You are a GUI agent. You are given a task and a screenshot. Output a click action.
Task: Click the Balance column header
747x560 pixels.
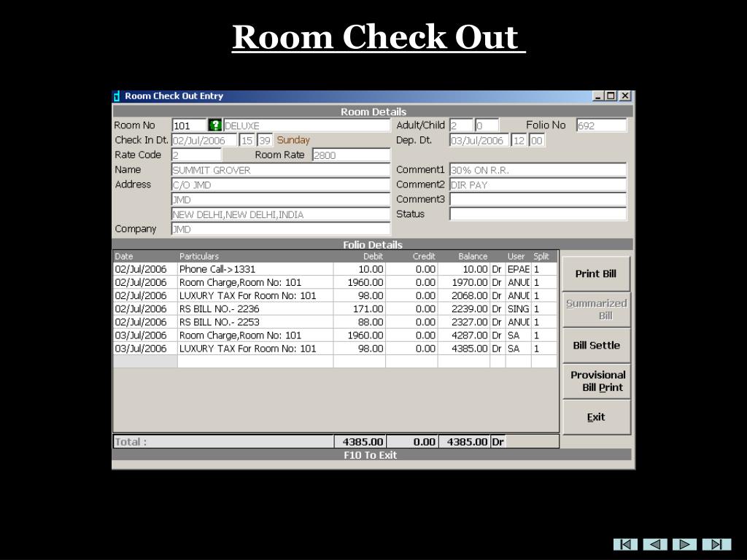464,256
